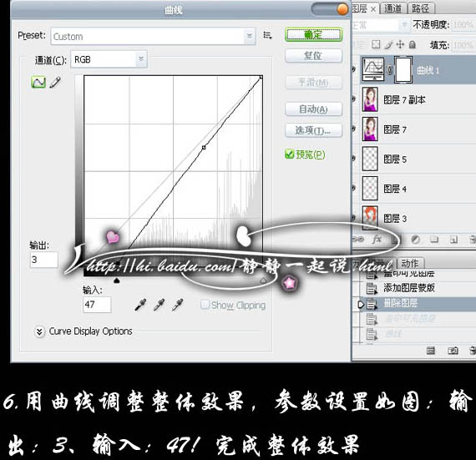The height and width of the screenshot is (460, 476).
Task: Click the orange close button of Curves dialog
Action: 342,9
